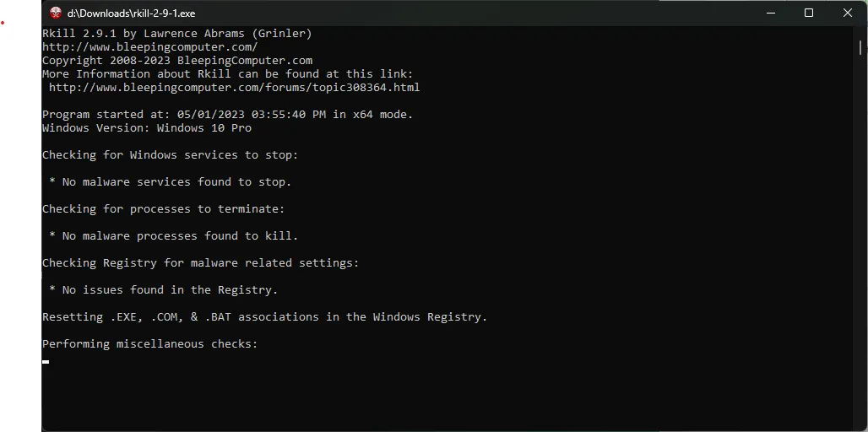Viewport: 868px width, 432px height.
Task: Click the Checking for Windows services line
Action: [171, 155]
